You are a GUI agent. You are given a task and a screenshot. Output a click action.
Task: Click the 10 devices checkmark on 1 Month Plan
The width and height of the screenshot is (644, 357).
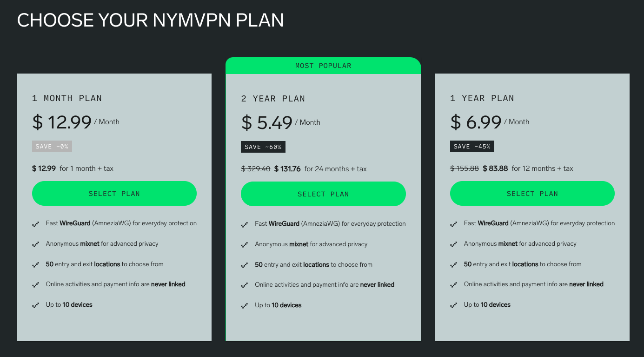click(36, 305)
